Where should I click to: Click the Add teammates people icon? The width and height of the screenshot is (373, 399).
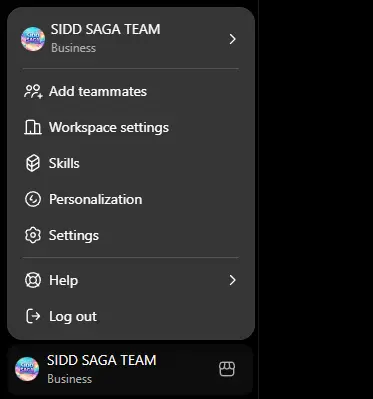pos(33,91)
